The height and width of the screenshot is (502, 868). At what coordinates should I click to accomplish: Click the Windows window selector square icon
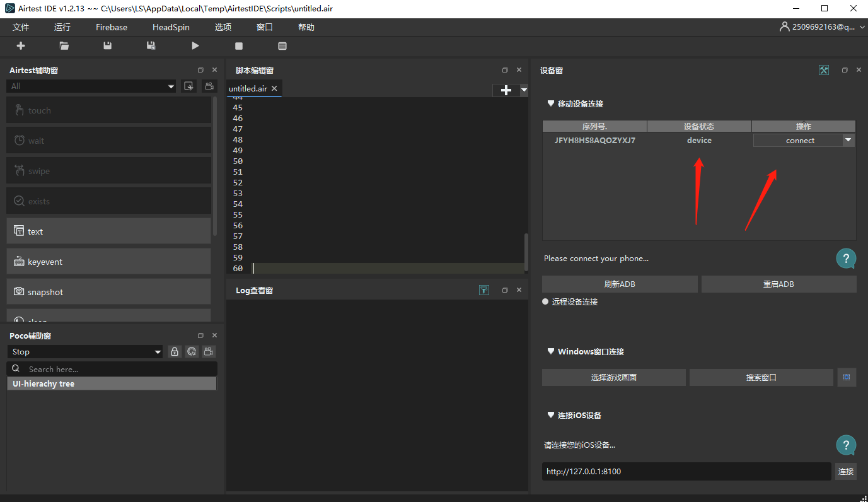click(847, 377)
